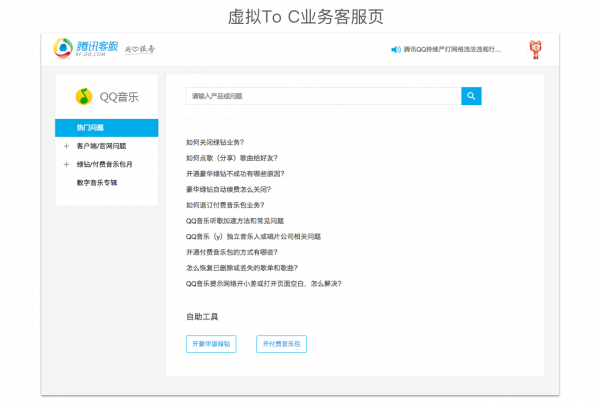This screenshot has width=600, height=405.
Task: Click the 开豪华版绿钻 button
Action: click(211, 344)
